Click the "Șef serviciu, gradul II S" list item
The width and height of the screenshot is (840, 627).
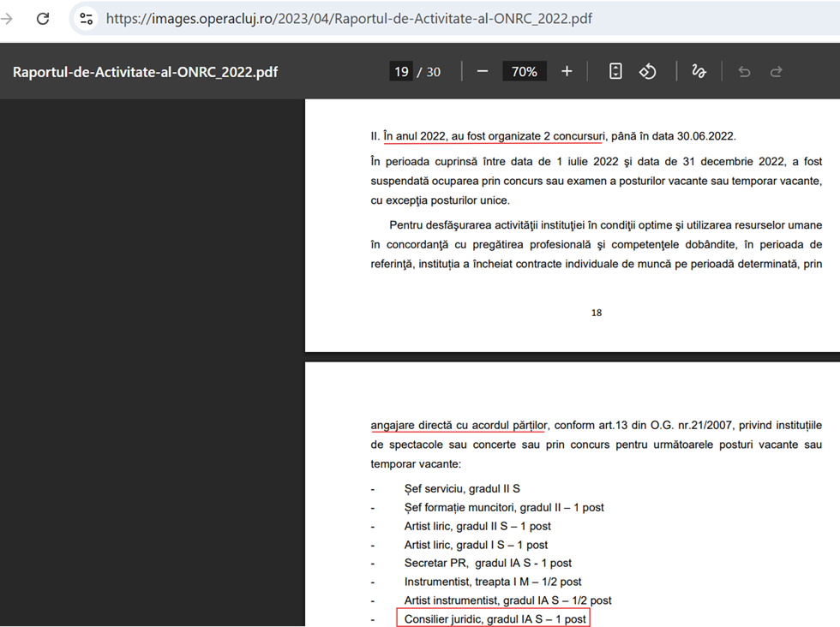pos(462,488)
